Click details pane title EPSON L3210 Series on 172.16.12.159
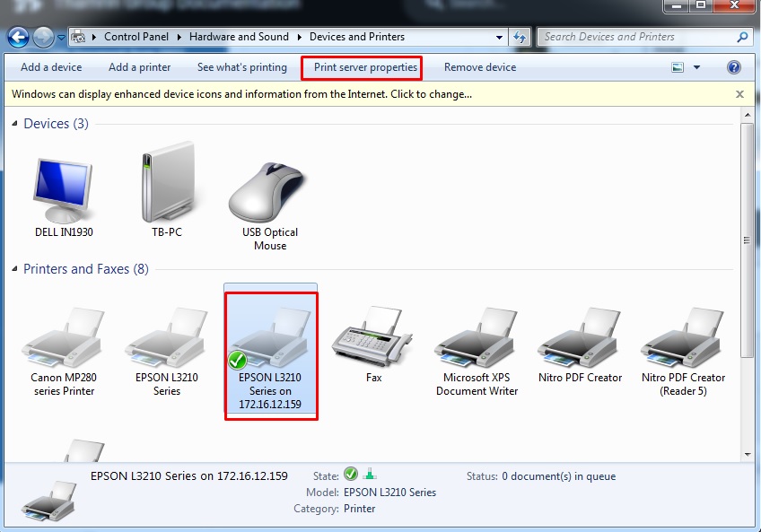The height and width of the screenshot is (532, 761). click(188, 475)
